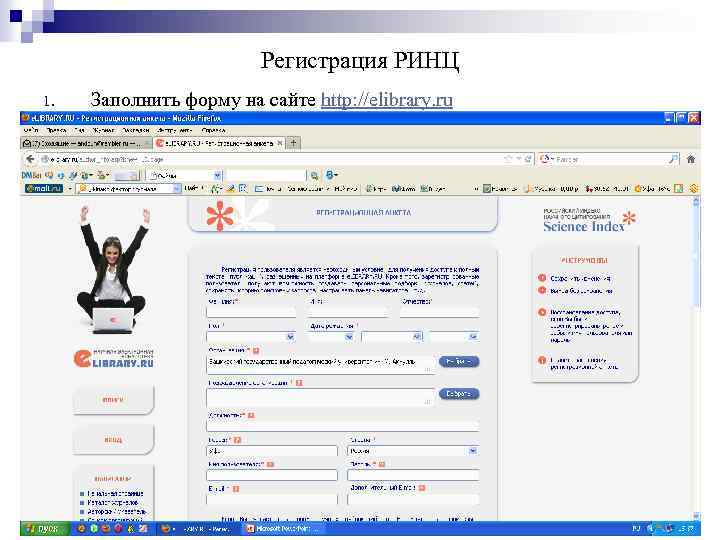The image size is (720, 540).
Task: Follow the http://elibrary.ru link on the slide
Action: click(x=387, y=100)
